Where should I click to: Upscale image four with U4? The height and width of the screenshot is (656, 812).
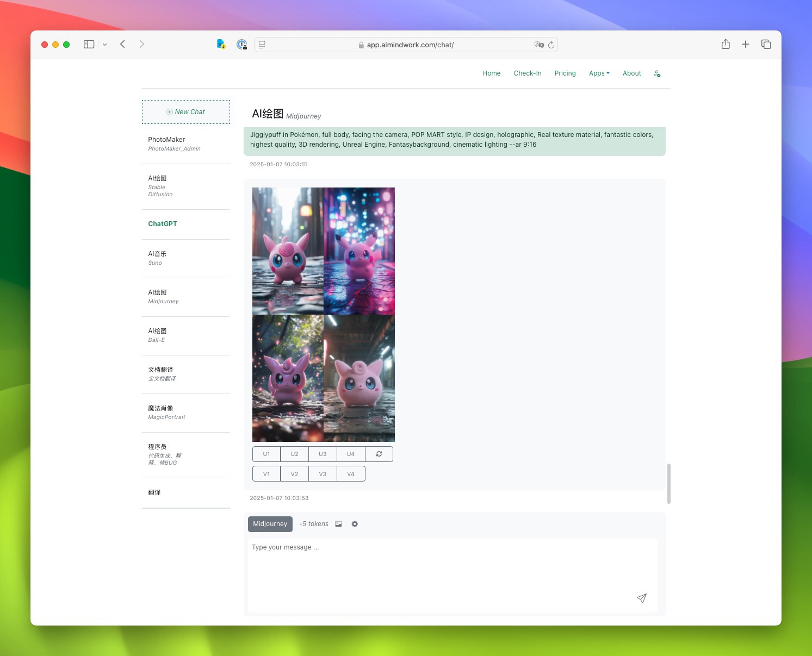[x=351, y=454]
